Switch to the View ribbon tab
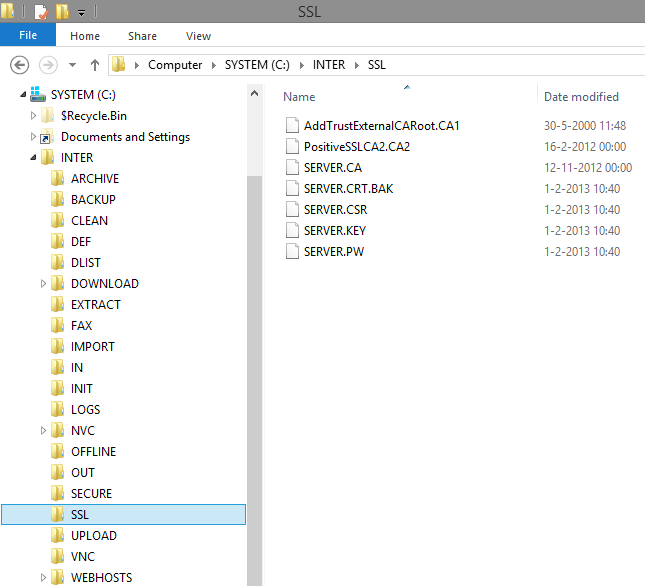Screen dimensions: 645x586 coord(198,36)
